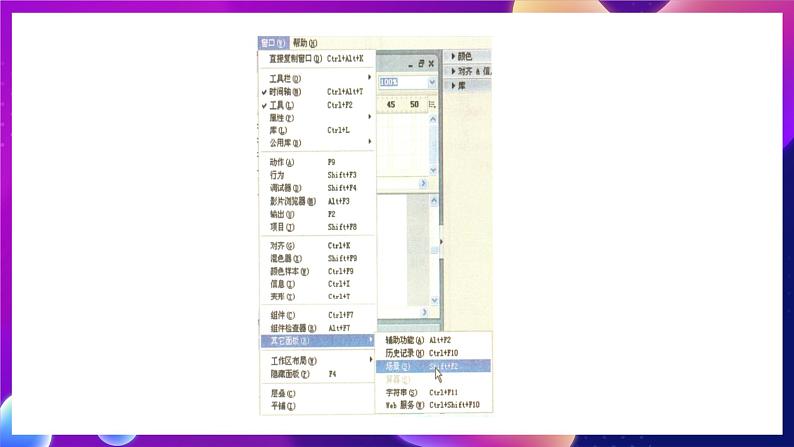This screenshot has width=794, height=447.
Task: Click the timeline scrollbar up arrow
Action: 433,119
